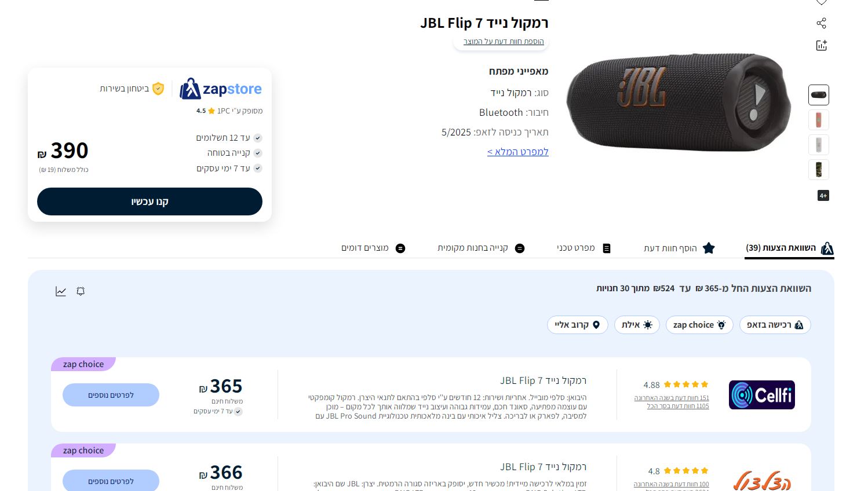The height and width of the screenshot is (491, 868).
Task: Open the price history graph icon
Action: (61, 291)
